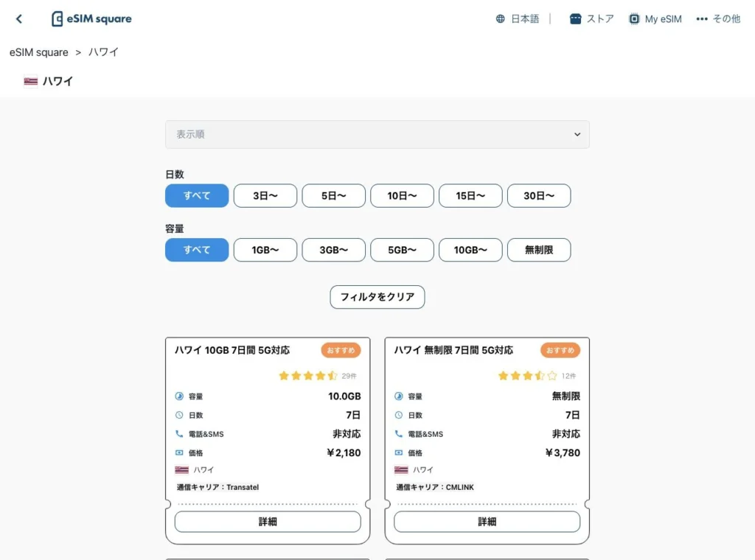This screenshot has height=560, width=755.
Task: Click the ハワイ 10GB 7日間 5G対応 title
Action: click(232, 350)
